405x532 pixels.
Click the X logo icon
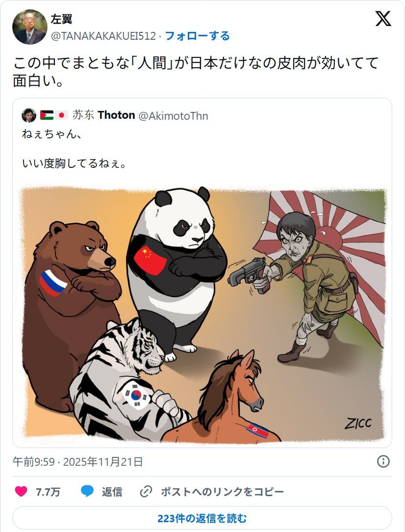pos(383,19)
